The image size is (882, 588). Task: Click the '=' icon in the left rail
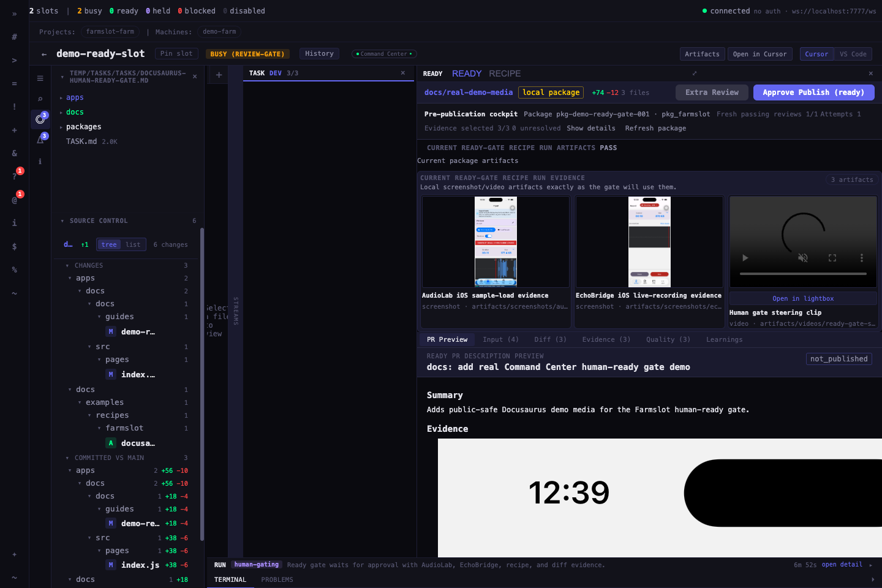[14, 83]
